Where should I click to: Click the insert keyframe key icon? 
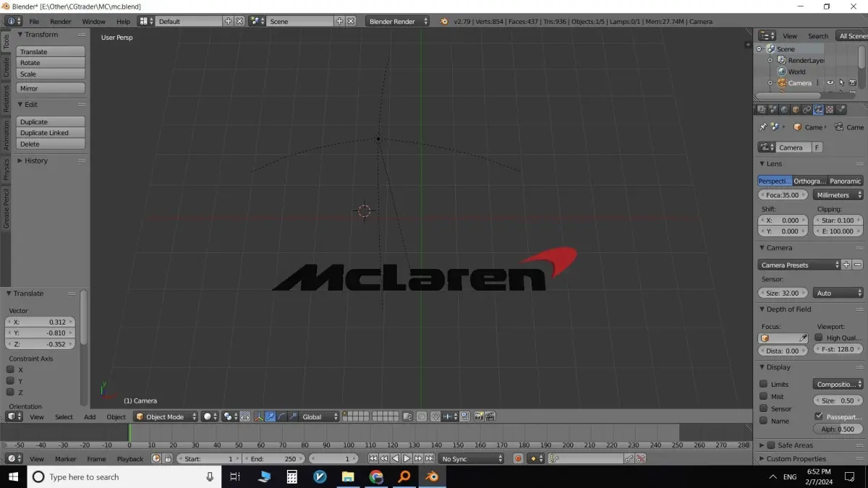[x=629, y=458]
